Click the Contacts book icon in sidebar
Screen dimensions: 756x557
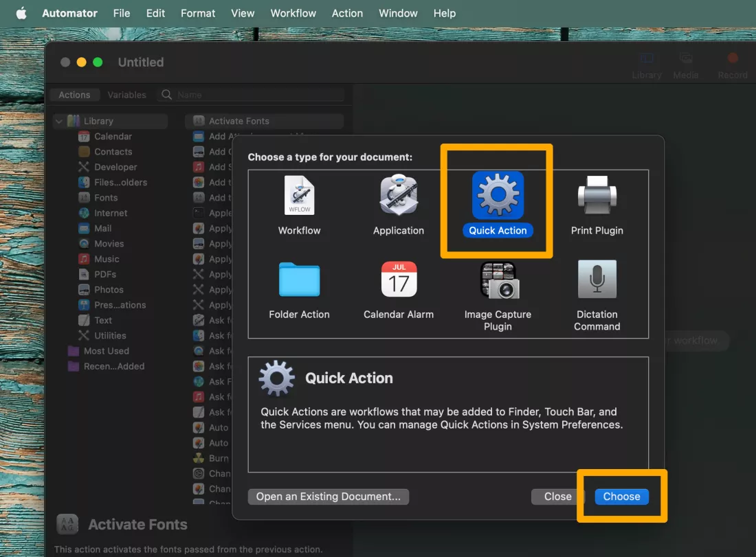tap(84, 152)
